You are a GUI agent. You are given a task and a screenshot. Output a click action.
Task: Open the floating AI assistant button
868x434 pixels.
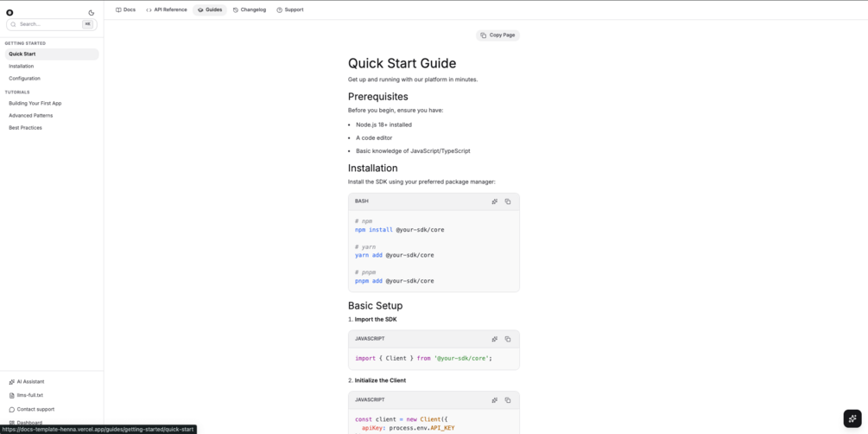click(852, 418)
